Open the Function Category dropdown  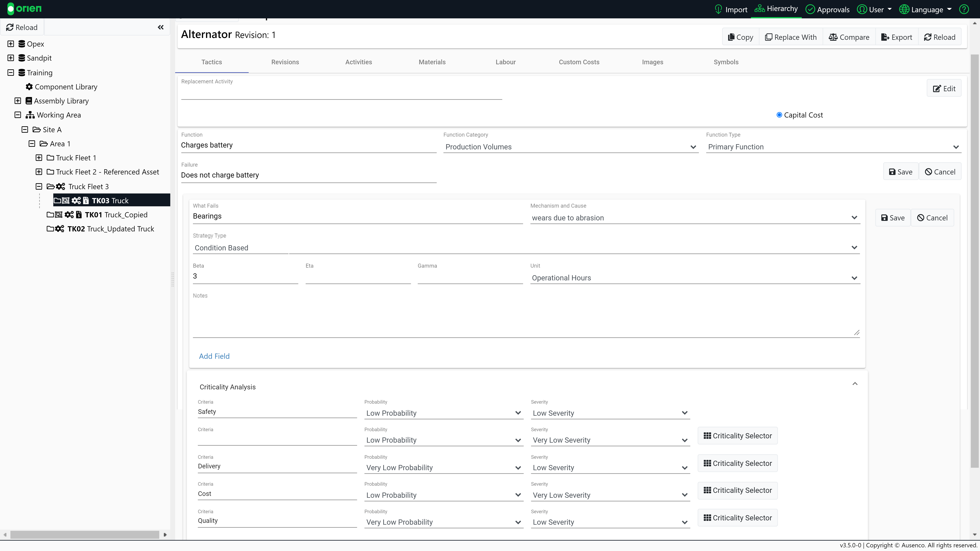tap(571, 147)
